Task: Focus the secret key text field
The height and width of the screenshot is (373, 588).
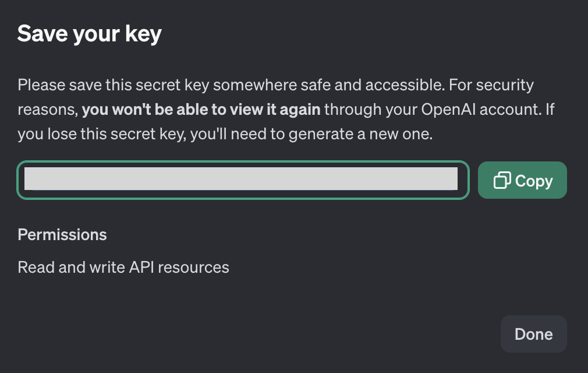Action: [x=243, y=180]
